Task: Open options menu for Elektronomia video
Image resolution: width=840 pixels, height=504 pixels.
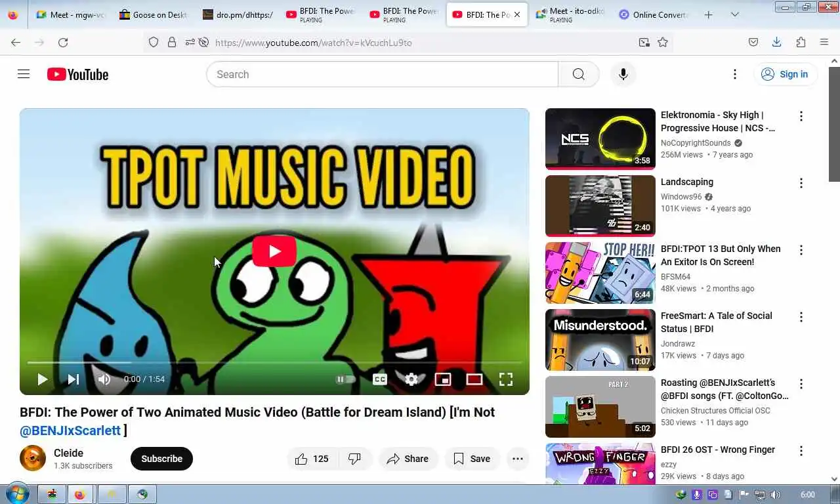Action: tap(801, 116)
